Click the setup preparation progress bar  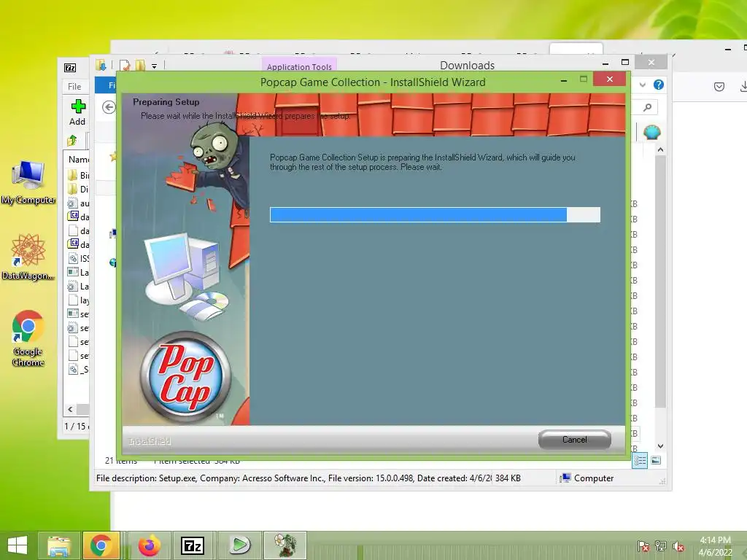(x=435, y=215)
